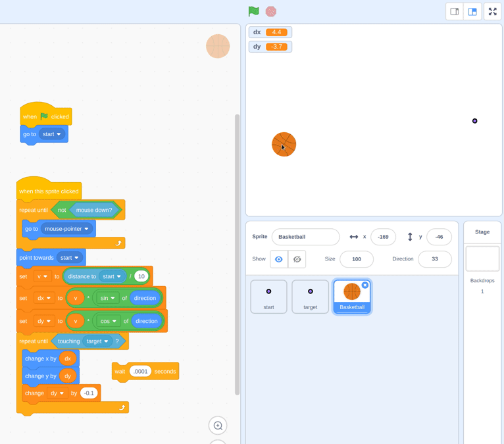Open the cos function dropdown
504x444 pixels.
(108, 321)
